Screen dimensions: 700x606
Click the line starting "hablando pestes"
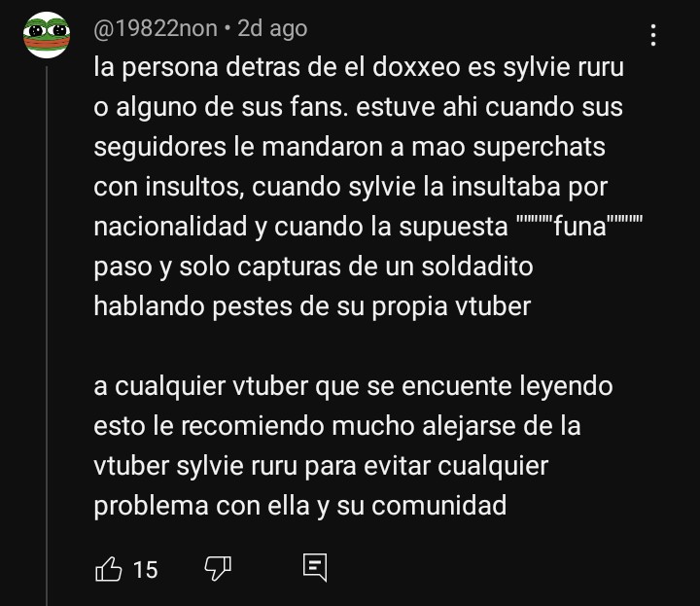coord(312,306)
